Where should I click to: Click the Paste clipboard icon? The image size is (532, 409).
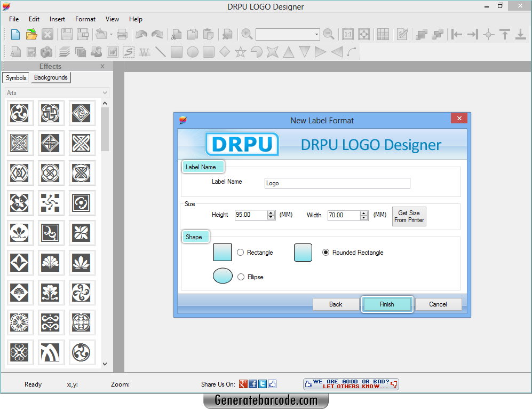point(208,34)
